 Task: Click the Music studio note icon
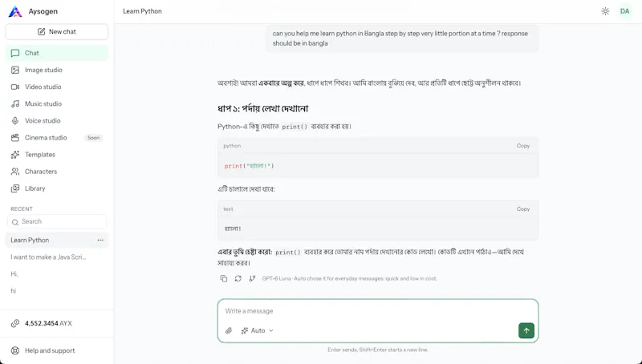(x=15, y=104)
